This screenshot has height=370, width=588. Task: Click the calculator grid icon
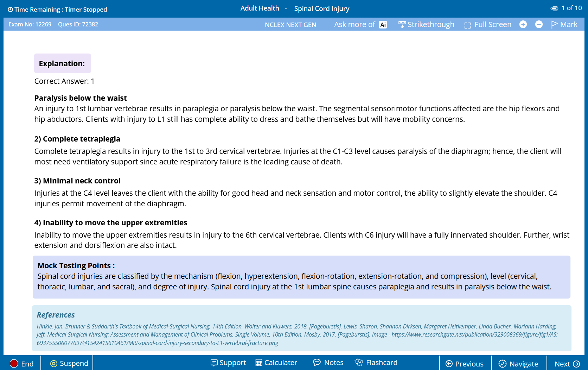coord(259,363)
